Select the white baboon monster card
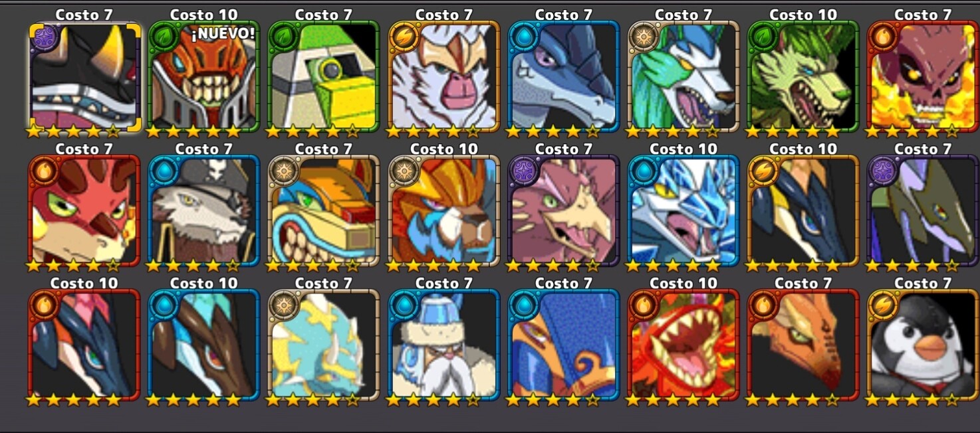 point(443,76)
